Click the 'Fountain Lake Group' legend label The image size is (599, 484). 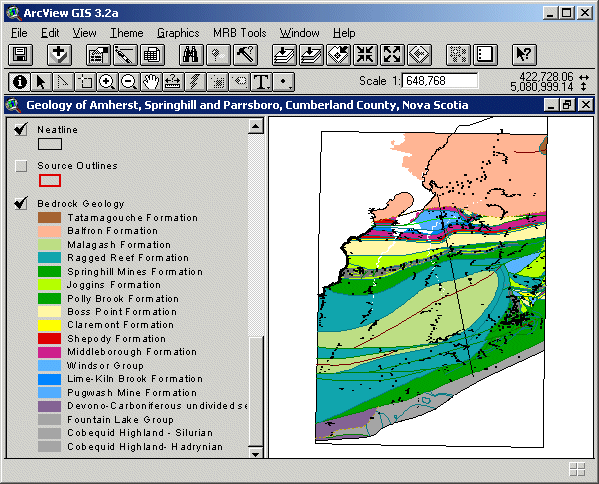[120, 420]
